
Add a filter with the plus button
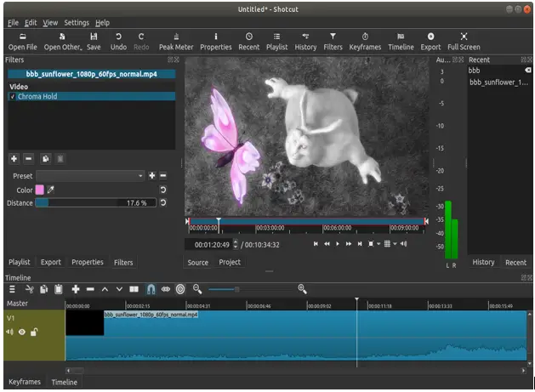(x=14, y=159)
